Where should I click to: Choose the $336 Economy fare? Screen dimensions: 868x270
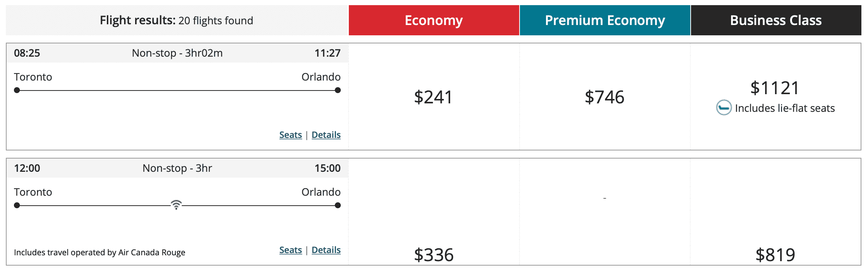434,255
